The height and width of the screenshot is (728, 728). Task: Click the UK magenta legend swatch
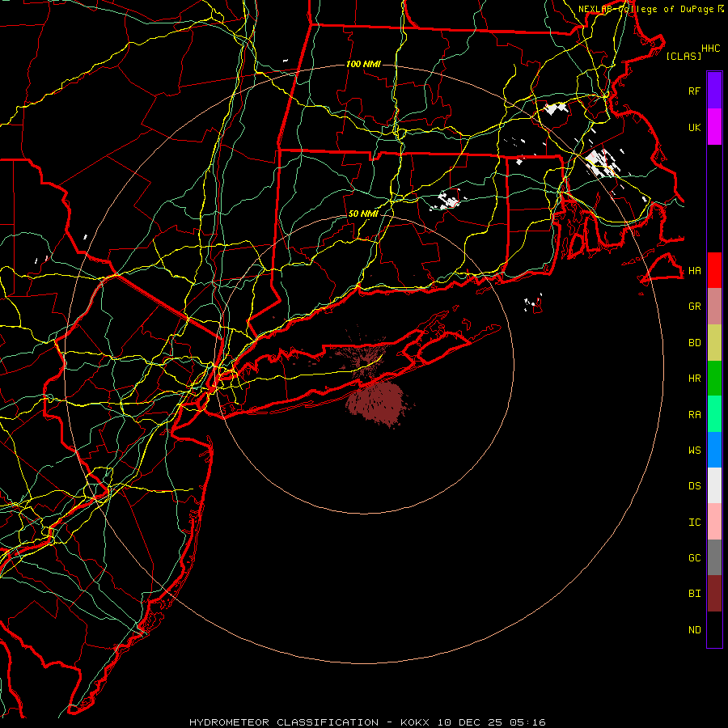pos(714,127)
